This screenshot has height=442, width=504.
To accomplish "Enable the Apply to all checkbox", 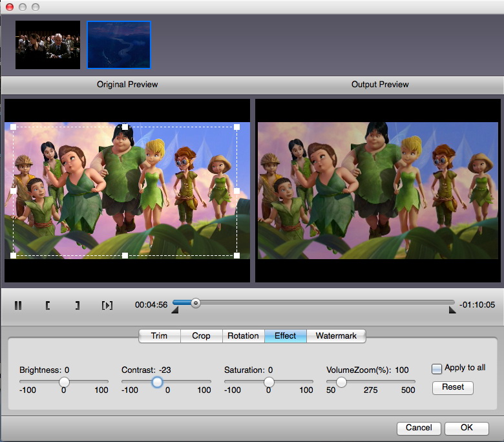I will (x=437, y=368).
